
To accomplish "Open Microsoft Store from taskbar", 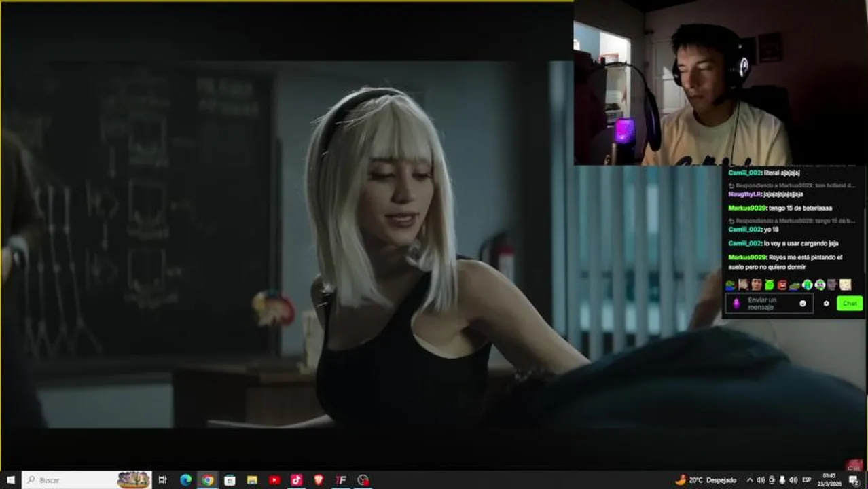I will [x=230, y=480].
